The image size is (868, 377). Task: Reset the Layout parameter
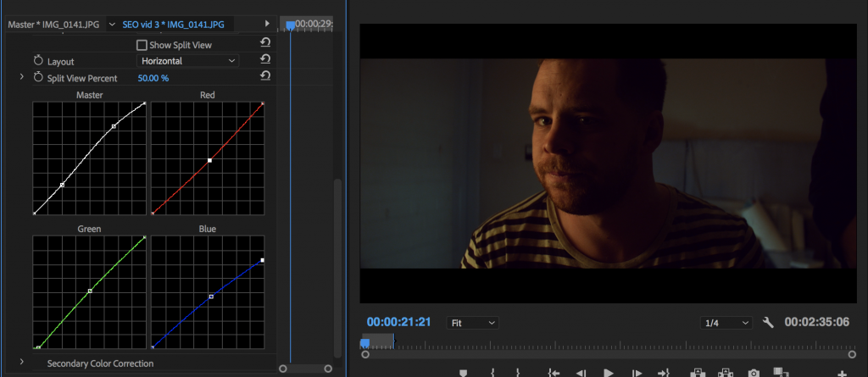[x=265, y=59]
